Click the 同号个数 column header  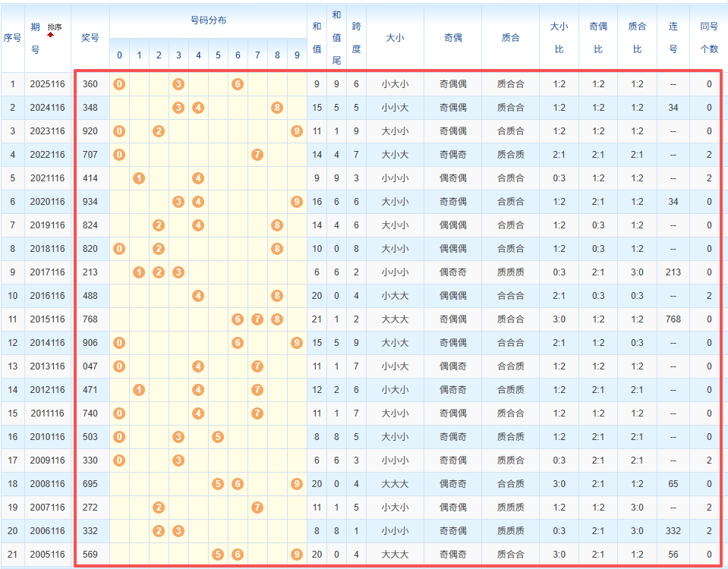click(x=709, y=38)
